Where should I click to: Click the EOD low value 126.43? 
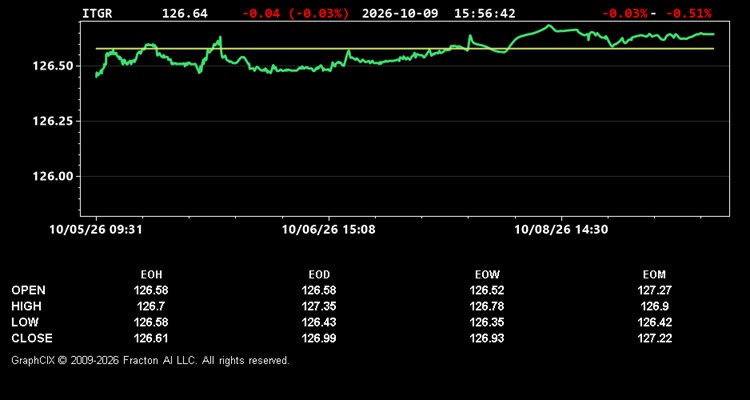pyautogui.click(x=319, y=322)
